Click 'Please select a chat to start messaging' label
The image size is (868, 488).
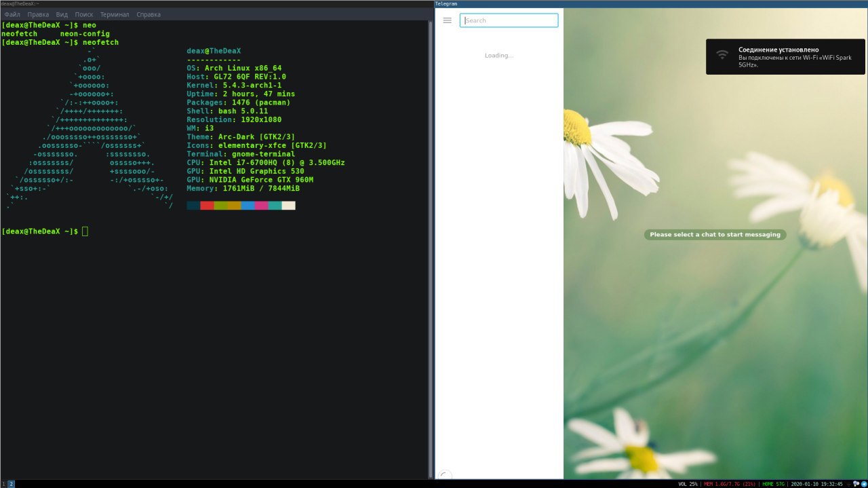tap(715, 234)
